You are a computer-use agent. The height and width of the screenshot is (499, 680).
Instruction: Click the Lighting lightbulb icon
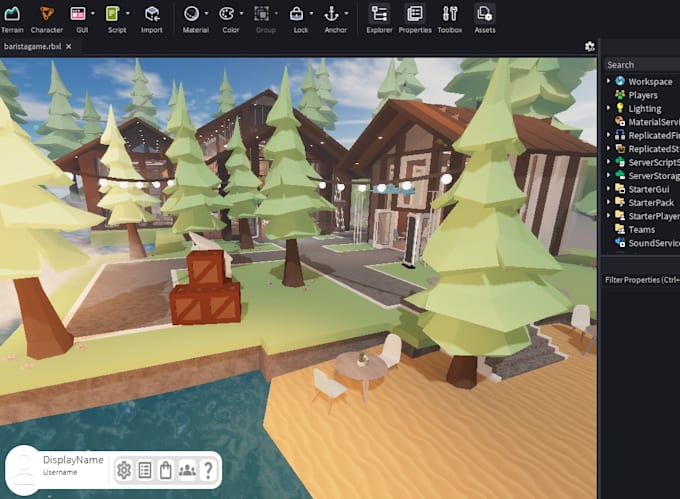tap(620, 108)
